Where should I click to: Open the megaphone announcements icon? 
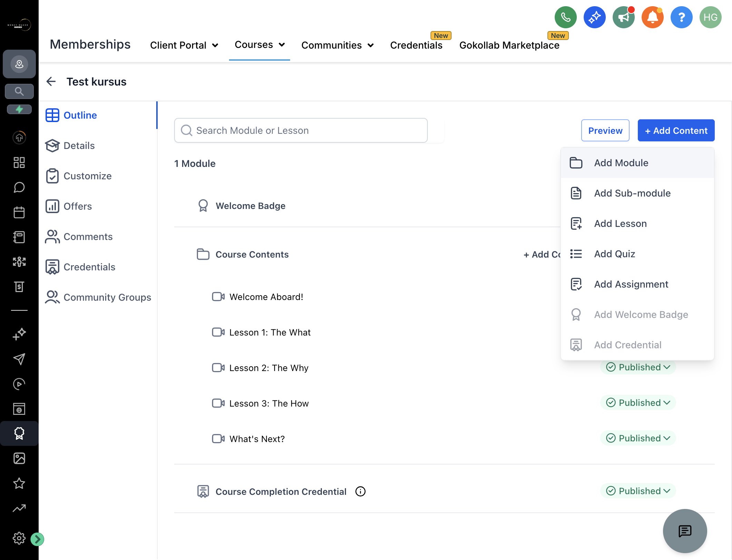coord(623,17)
